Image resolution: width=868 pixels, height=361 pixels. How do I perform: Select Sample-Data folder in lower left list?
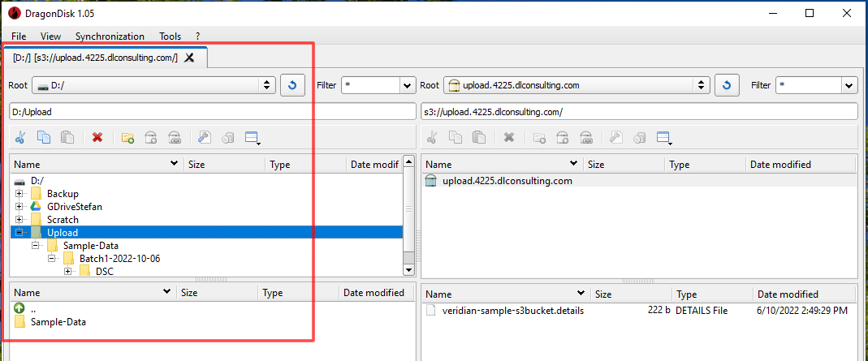58,322
